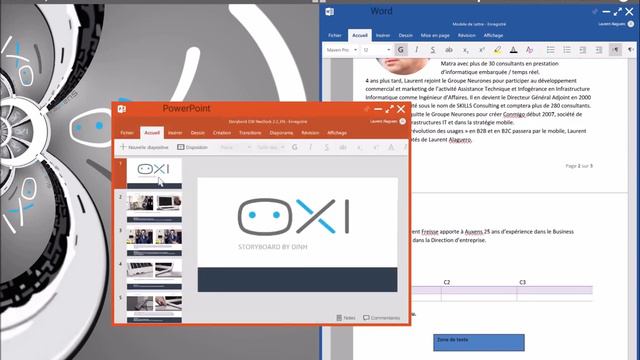Open the Insérer tab in Word
The width and height of the screenshot is (640, 360).
[383, 36]
